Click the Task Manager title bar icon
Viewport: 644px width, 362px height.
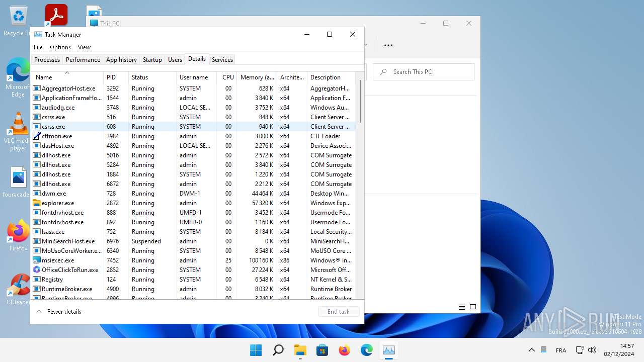pyautogui.click(x=38, y=35)
